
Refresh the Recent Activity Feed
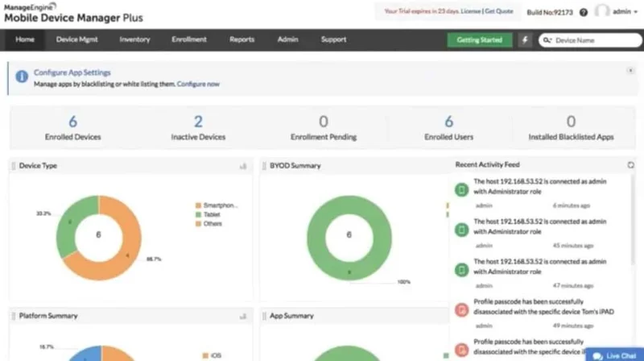click(x=630, y=165)
